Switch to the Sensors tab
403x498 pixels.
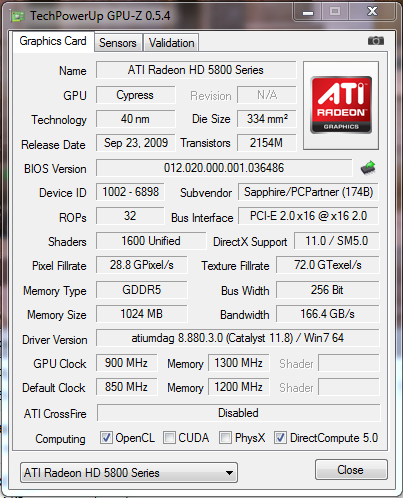click(x=118, y=43)
